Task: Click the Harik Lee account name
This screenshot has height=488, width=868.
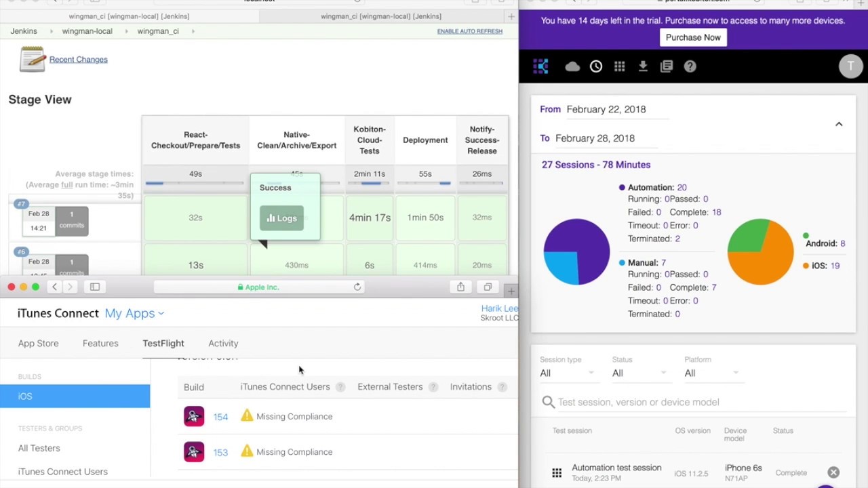Action: click(x=499, y=308)
